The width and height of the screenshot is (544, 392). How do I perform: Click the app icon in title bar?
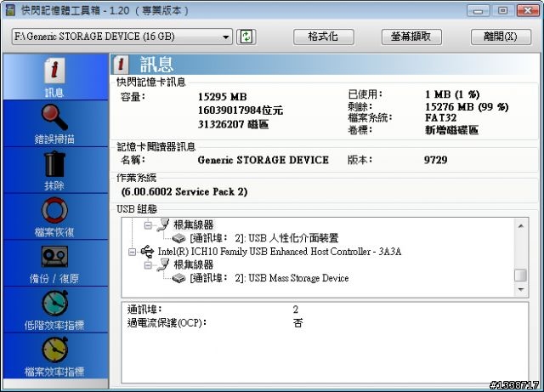click(10, 10)
